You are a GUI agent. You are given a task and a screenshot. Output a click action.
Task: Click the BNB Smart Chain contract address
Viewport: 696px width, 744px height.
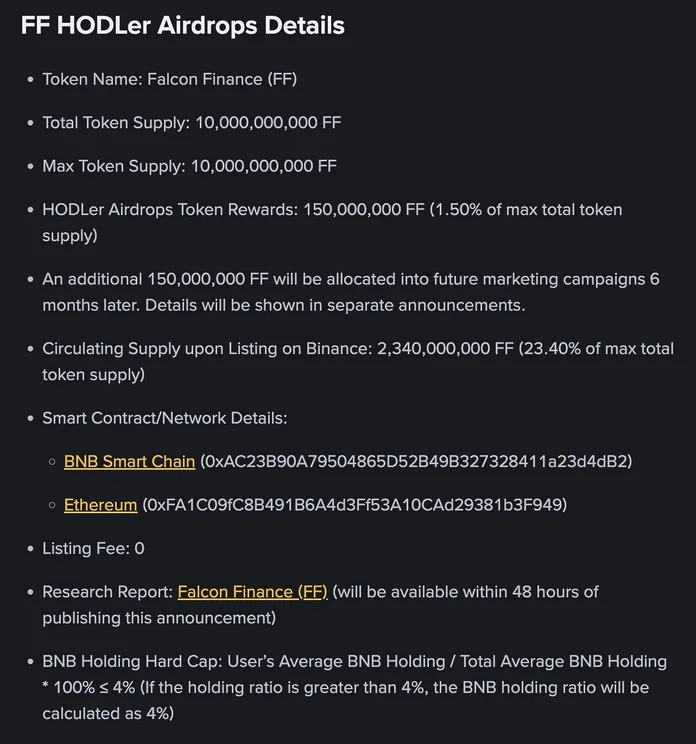416,462
